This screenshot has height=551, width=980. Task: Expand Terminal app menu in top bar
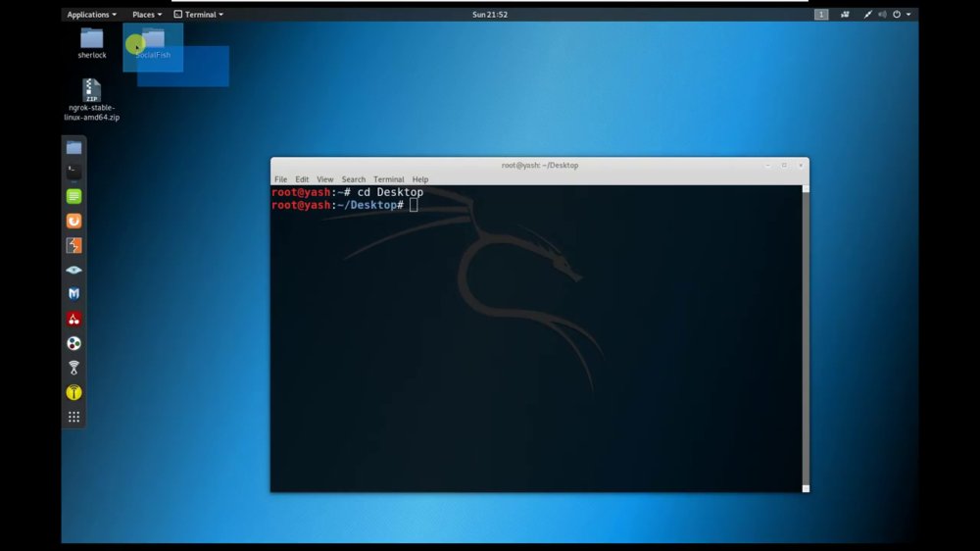point(199,15)
